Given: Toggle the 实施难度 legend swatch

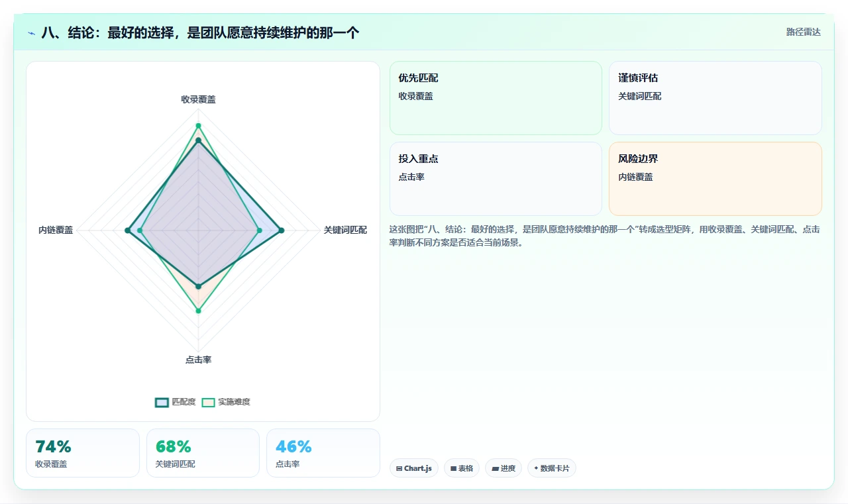Looking at the screenshot, I should [x=209, y=402].
